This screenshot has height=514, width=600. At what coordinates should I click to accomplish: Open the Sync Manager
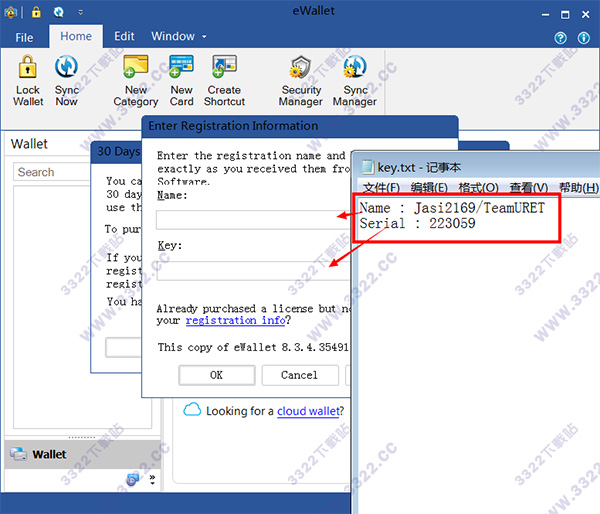[x=355, y=81]
